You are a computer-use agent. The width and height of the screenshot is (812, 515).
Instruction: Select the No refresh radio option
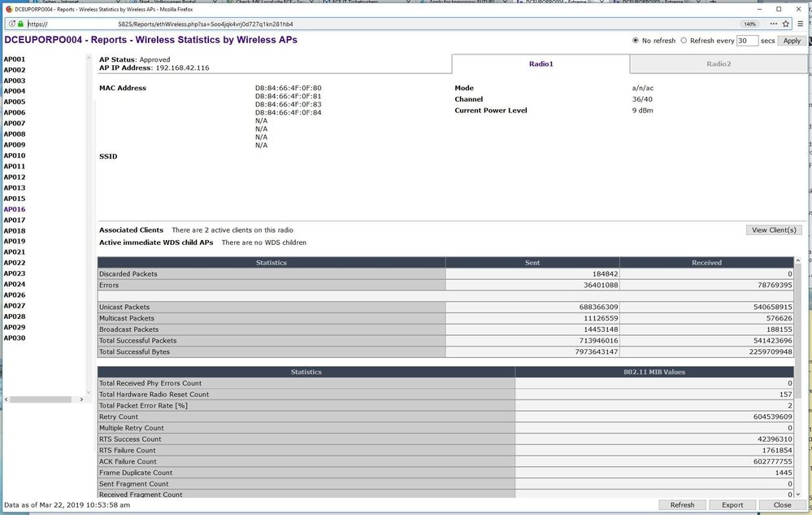tap(636, 41)
